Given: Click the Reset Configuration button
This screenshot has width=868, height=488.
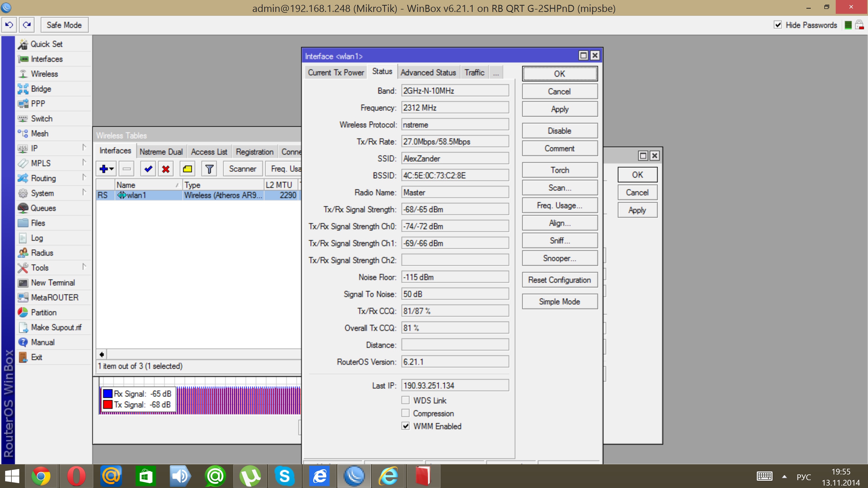Looking at the screenshot, I should [559, 280].
